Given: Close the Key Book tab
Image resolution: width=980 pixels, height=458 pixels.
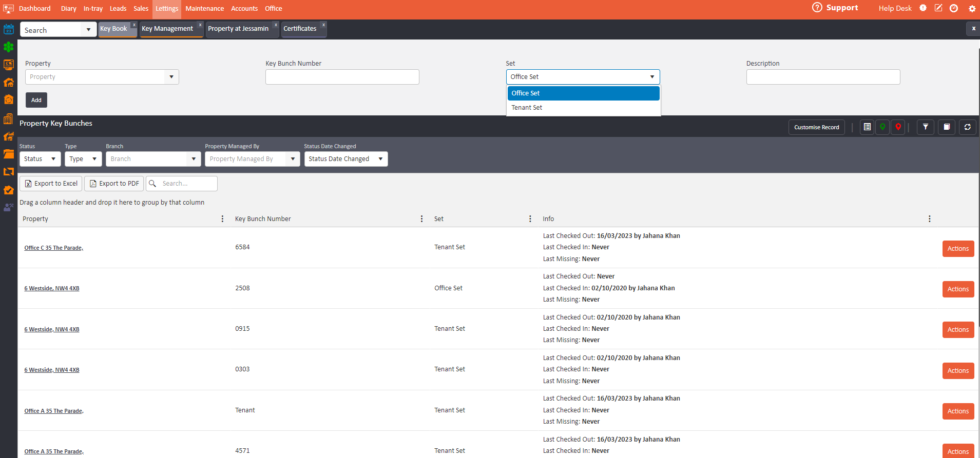Looking at the screenshot, I should coord(134,25).
